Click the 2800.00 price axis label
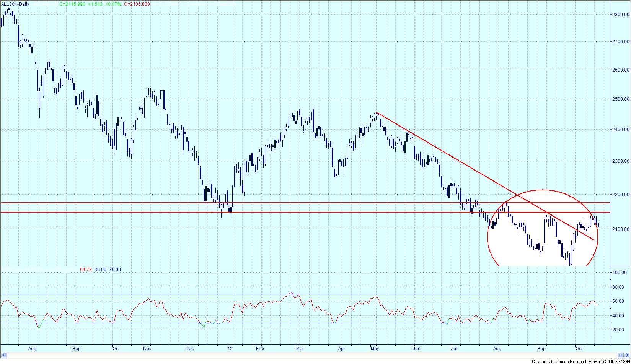Viewport: 631px width, 364px height. pos(621,15)
